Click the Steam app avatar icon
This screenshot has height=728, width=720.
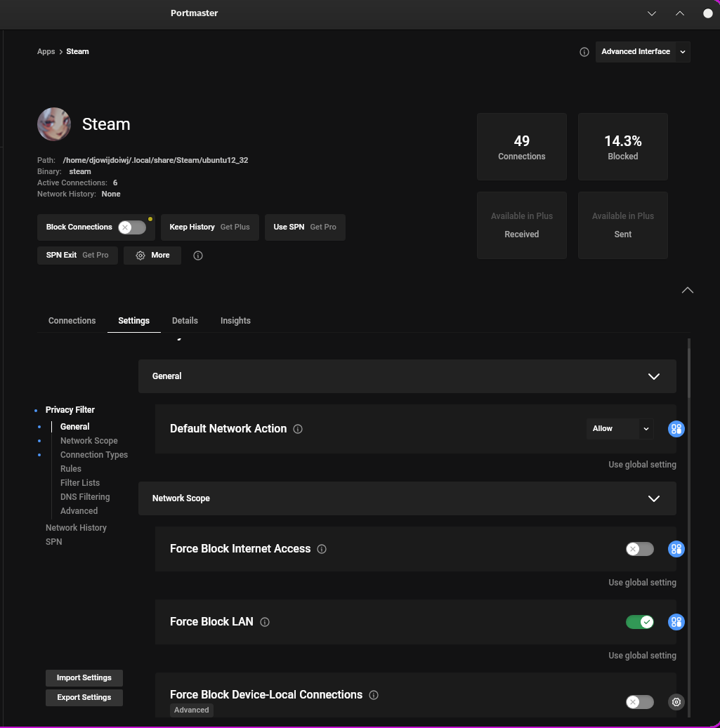[54, 124]
